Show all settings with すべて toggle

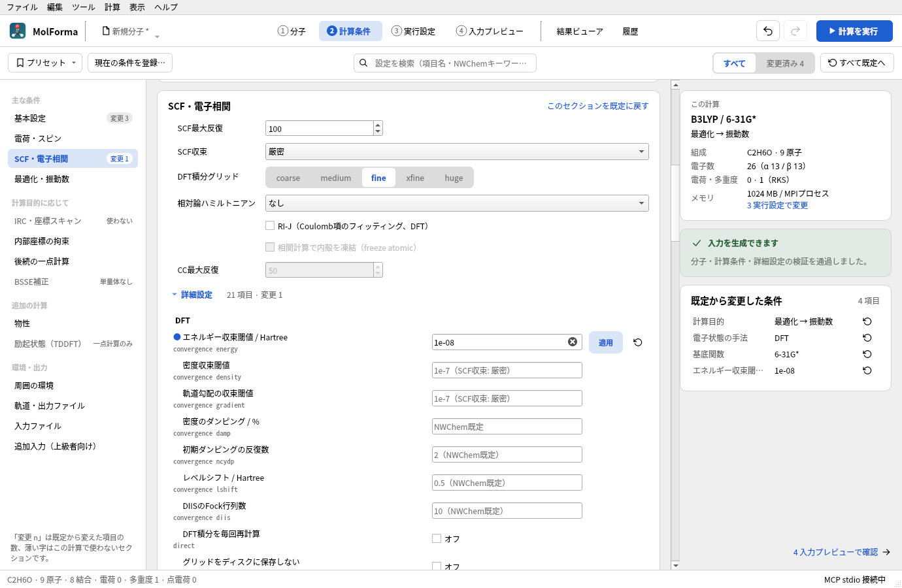pyautogui.click(x=735, y=63)
